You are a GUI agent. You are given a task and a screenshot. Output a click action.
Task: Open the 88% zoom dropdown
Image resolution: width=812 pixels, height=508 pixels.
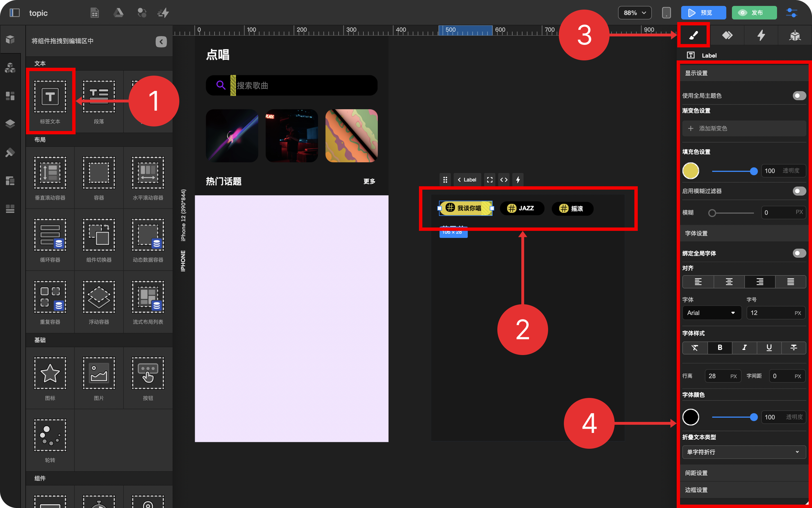click(634, 13)
